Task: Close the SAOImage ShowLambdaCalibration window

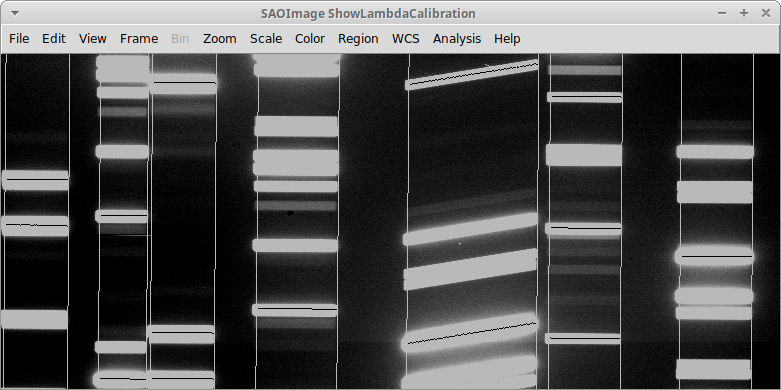Action: click(766, 13)
